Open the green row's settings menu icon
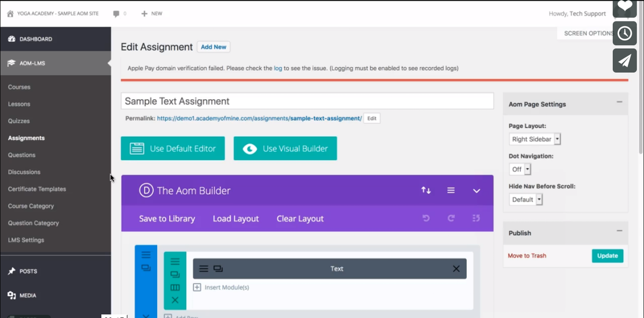 [175, 262]
